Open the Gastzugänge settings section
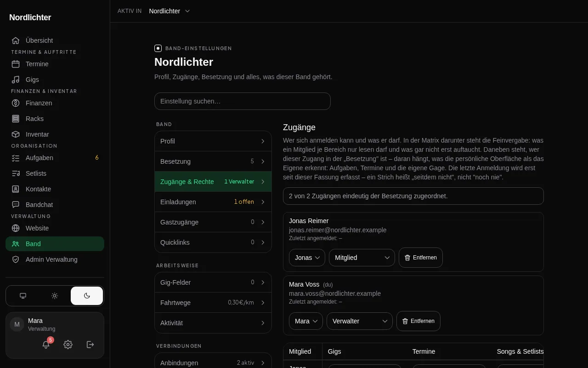Screen dimensions: 588x368 213,222
